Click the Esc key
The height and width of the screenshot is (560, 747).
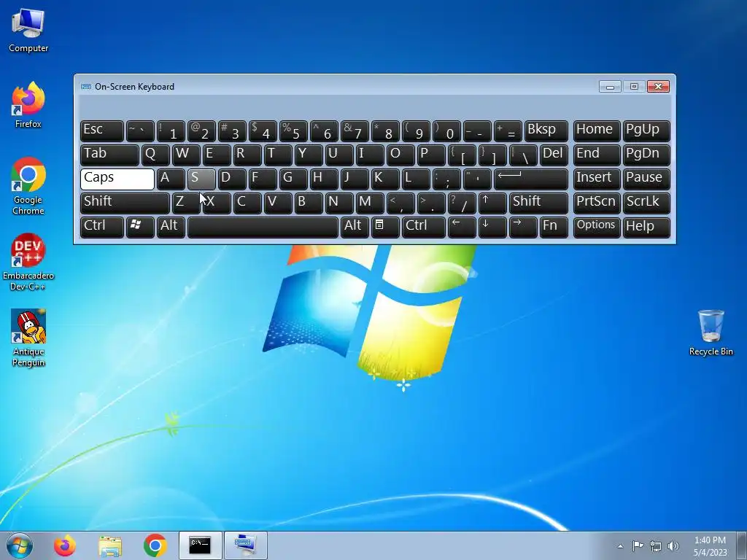[102, 131]
